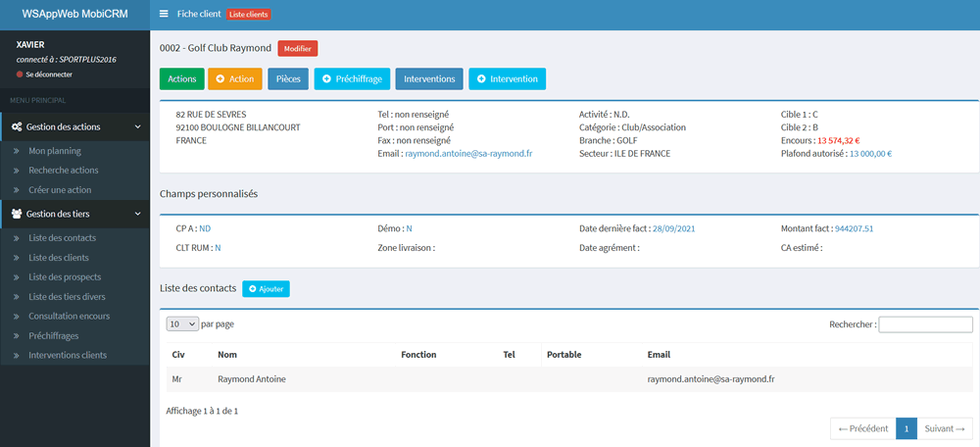Click chevron icon before Consultation encours

17,317
